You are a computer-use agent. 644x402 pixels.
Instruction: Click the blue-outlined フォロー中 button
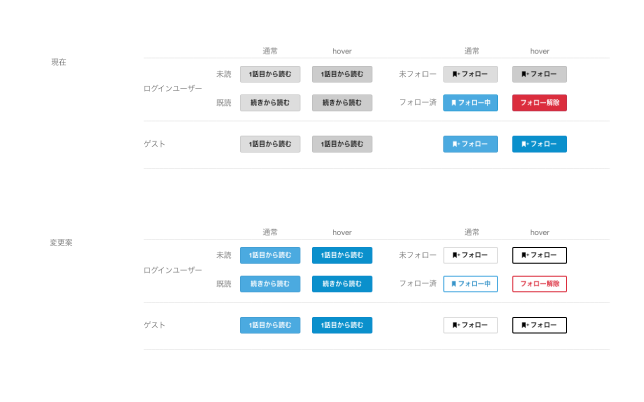pos(470,284)
